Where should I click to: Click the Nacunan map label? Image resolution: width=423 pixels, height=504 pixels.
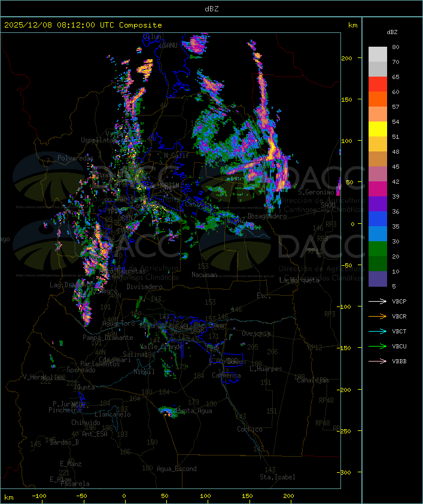click(x=204, y=275)
